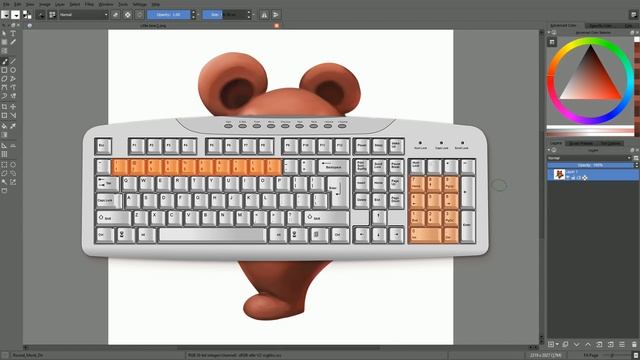This screenshot has width=640, height=360.
Task: Select the Ellipse tool
Action: [13, 70]
